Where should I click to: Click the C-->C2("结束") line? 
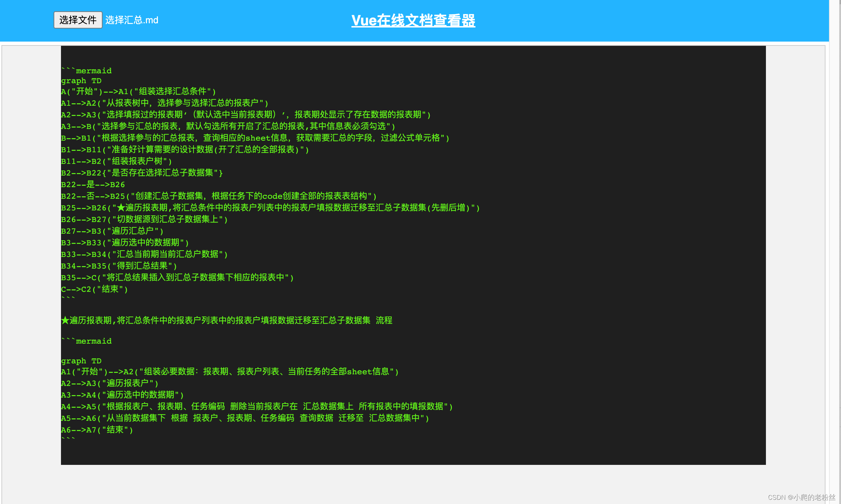tap(94, 289)
